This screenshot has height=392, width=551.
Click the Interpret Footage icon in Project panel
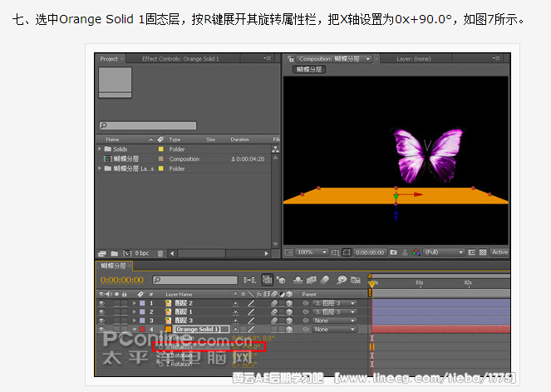click(102, 253)
